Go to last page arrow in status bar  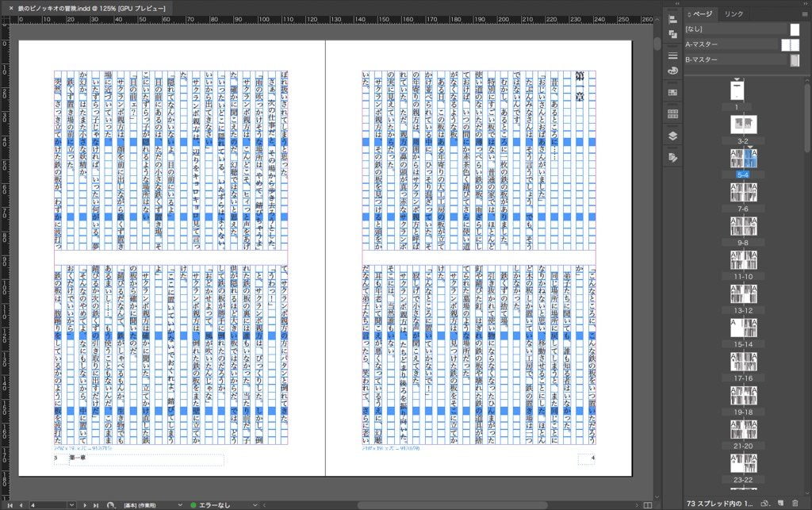[96, 504]
